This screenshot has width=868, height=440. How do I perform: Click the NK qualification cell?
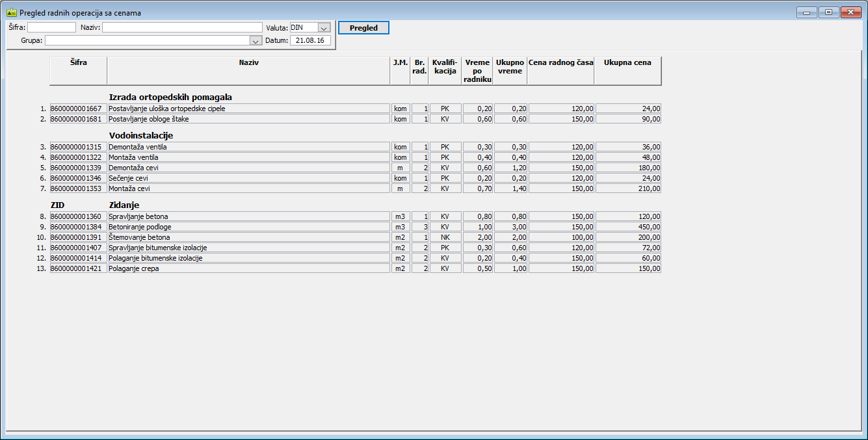tap(445, 237)
